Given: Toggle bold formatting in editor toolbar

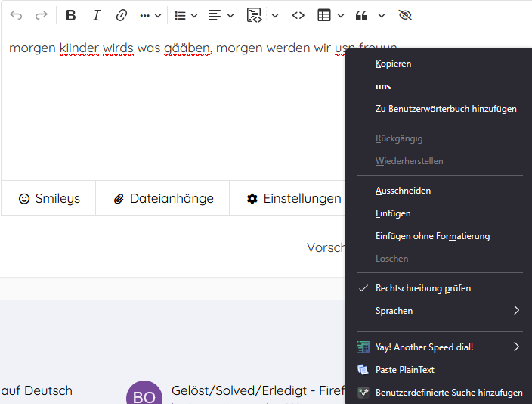Looking at the screenshot, I should pos(71,15).
